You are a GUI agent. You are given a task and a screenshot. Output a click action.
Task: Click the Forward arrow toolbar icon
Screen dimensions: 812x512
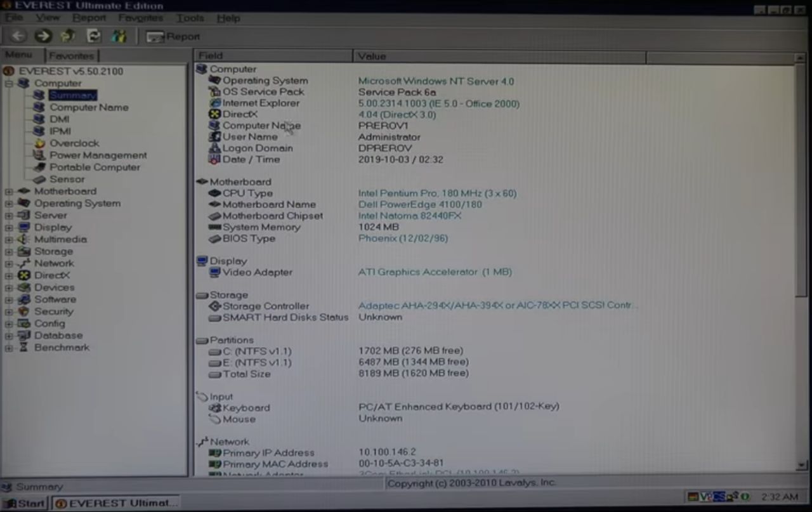(43, 36)
